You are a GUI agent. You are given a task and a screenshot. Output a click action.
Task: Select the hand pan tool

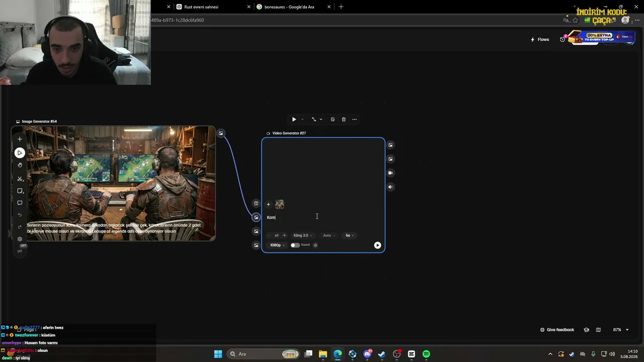[20, 165]
